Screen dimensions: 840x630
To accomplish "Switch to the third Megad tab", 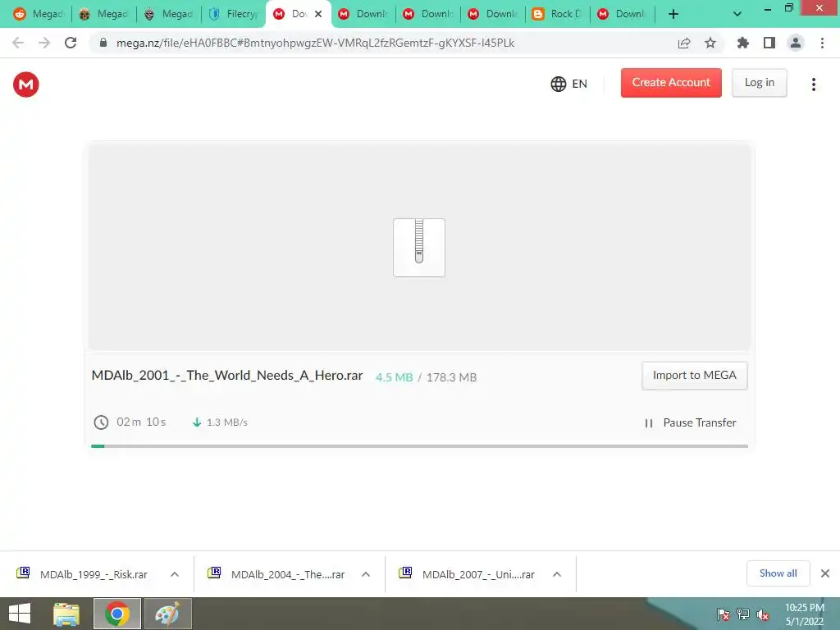I will coord(168,14).
